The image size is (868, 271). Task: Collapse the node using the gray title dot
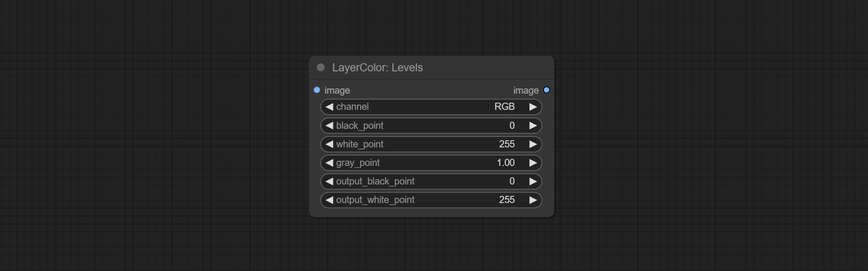[x=321, y=68]
